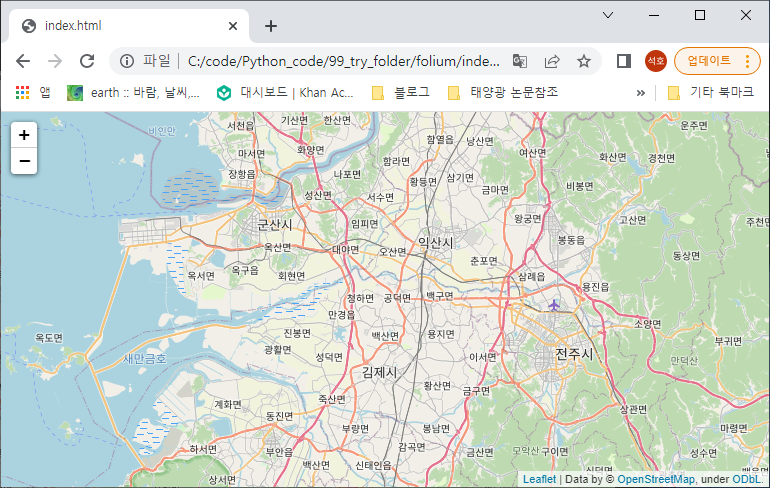Zoom out on the Leaflet map
This screenshot has width=770, height=488.
pyautogui.click(x=24, y=161)
